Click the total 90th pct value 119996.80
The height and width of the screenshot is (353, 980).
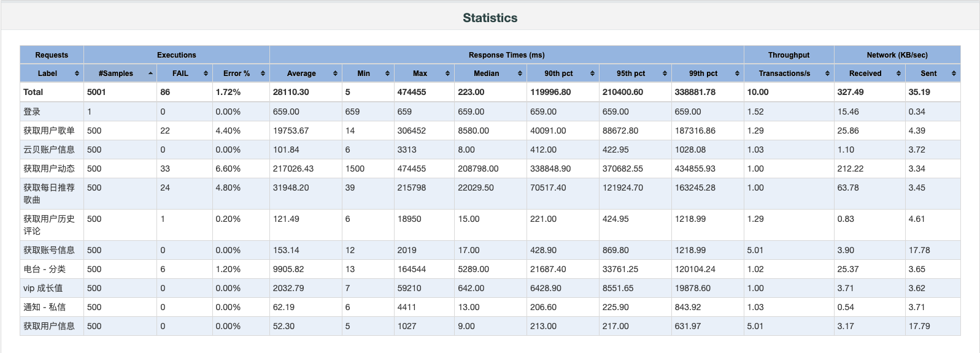point(550,92)
